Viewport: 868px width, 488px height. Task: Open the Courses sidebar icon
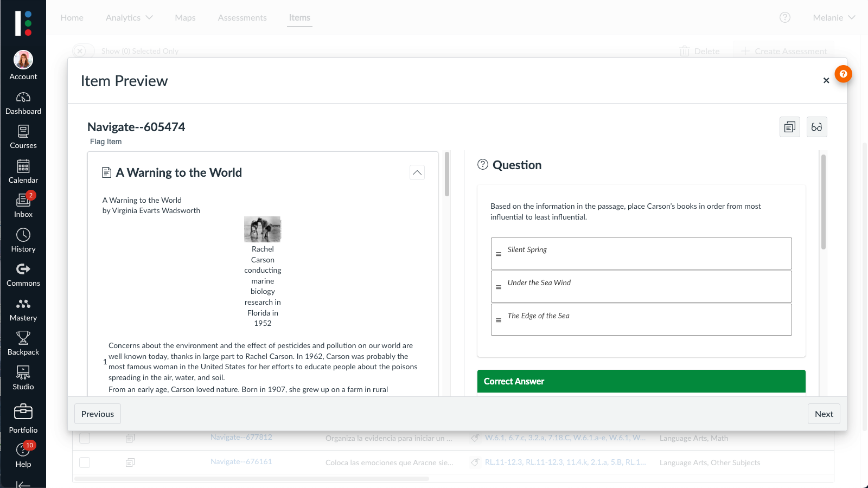click(x=23, y=138)
